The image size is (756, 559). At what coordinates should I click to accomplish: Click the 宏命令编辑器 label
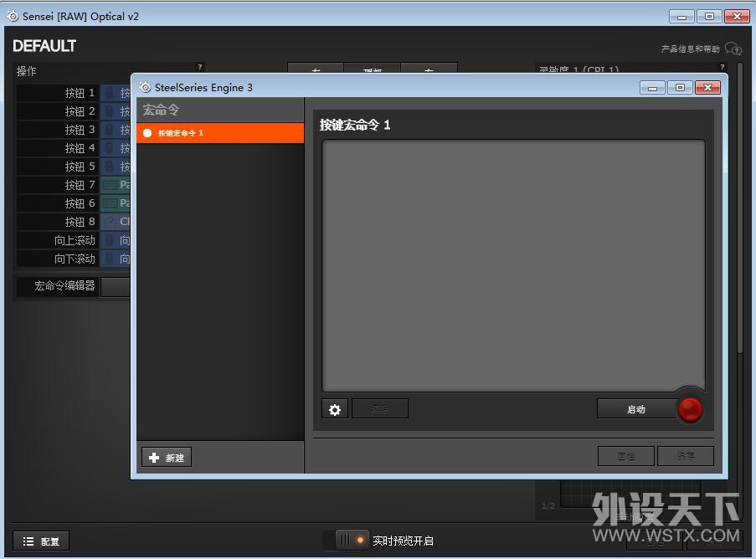(64, 285)
